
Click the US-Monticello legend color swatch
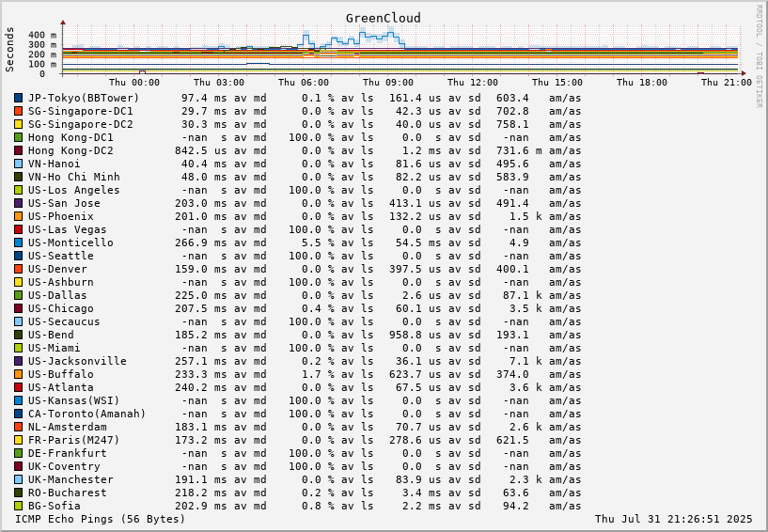coord(19,243)
